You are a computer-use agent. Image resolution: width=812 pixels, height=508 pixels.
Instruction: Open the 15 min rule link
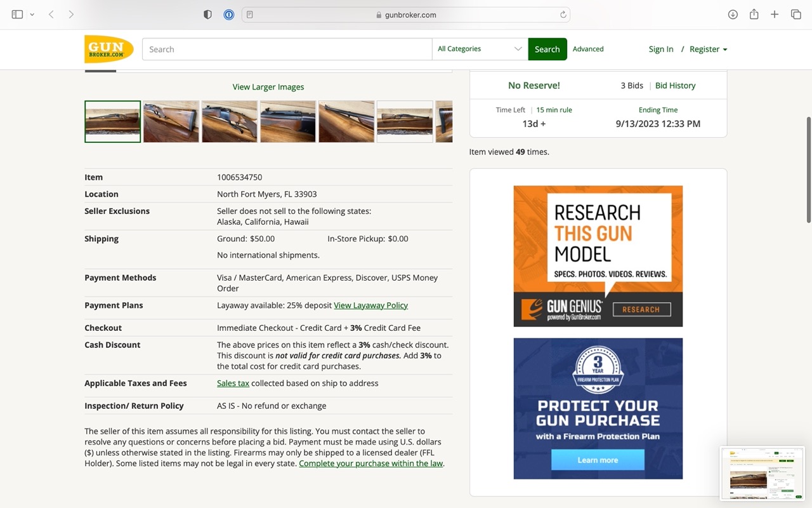[554, 110]
